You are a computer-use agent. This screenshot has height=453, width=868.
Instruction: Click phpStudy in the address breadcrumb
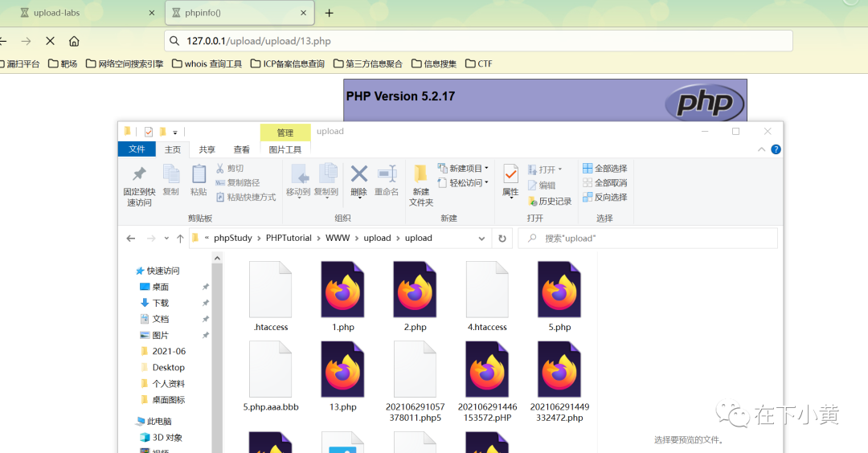tap(232, 238)
